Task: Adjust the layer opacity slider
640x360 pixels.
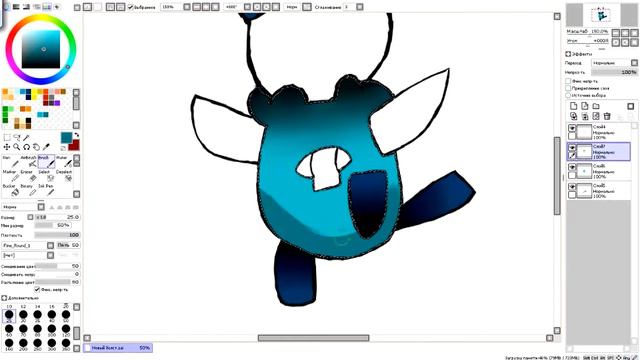Action: point(614,72)
